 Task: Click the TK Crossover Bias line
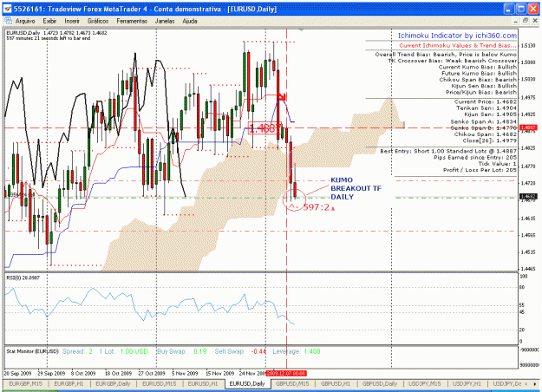(452, 61)
